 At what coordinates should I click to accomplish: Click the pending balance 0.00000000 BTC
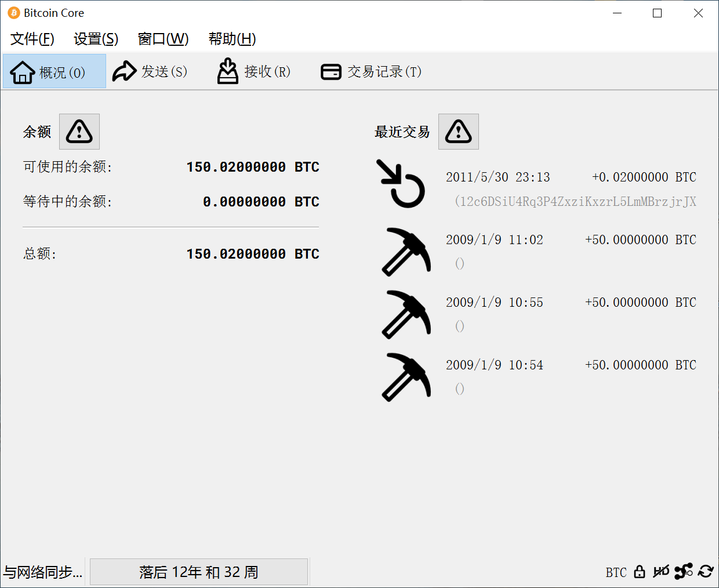[261, 202]
